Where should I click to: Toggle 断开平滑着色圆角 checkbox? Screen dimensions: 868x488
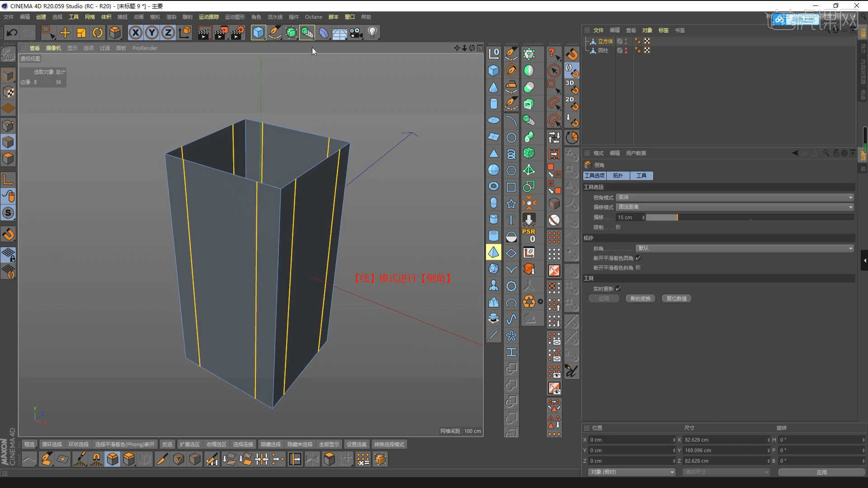pyautogui.click(x=638, y=258)
